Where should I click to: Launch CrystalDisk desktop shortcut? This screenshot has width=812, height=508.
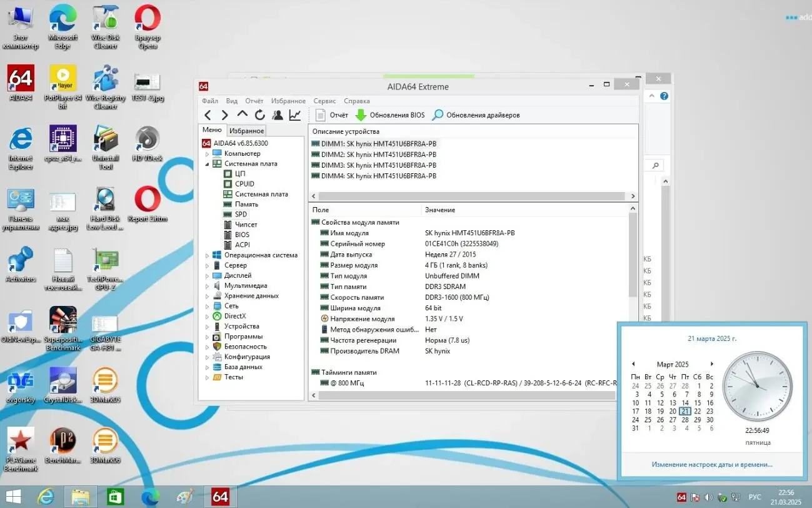[63, 385]
